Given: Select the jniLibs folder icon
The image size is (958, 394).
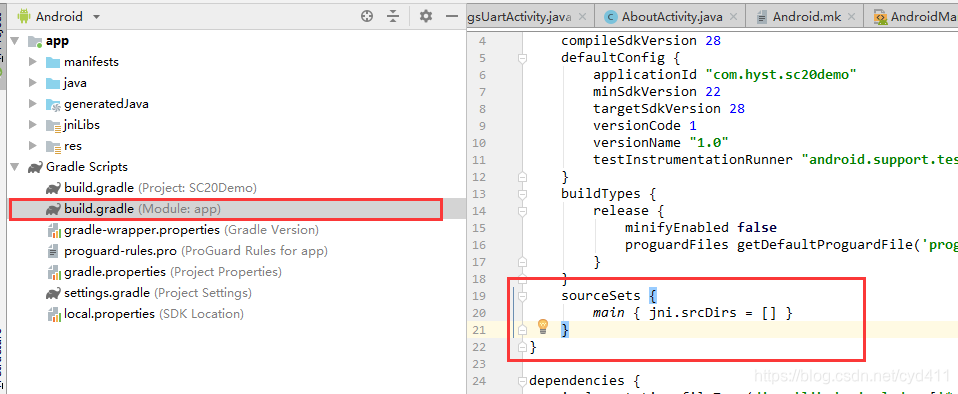Looking at the screenshot, I should (x=53, y=125).
